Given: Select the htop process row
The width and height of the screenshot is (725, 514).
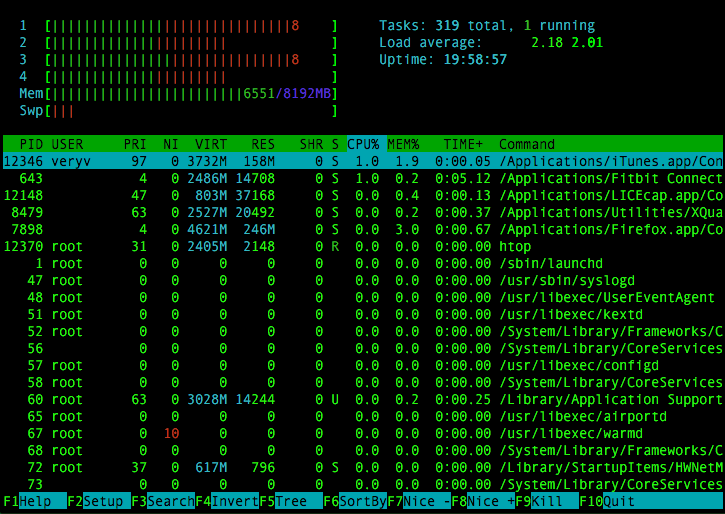Looking at the screenshot, I should (362, 246).
